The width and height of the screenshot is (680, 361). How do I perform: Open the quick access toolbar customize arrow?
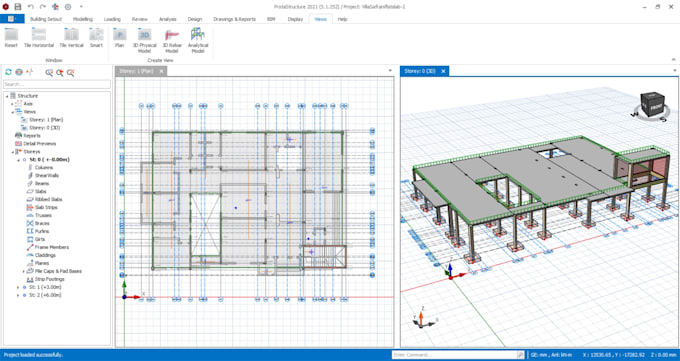(81, 7)
